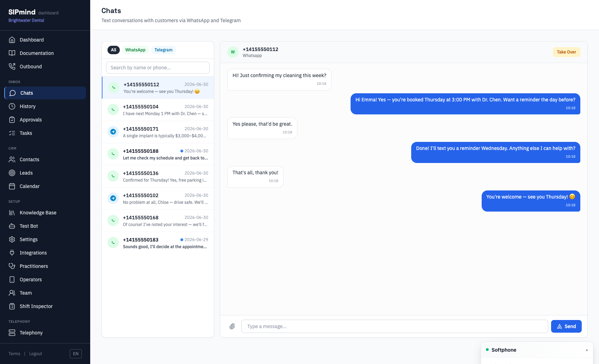Screen dimensions: 599x364
Task: Click the History clock icon
Action: (12, 106)
